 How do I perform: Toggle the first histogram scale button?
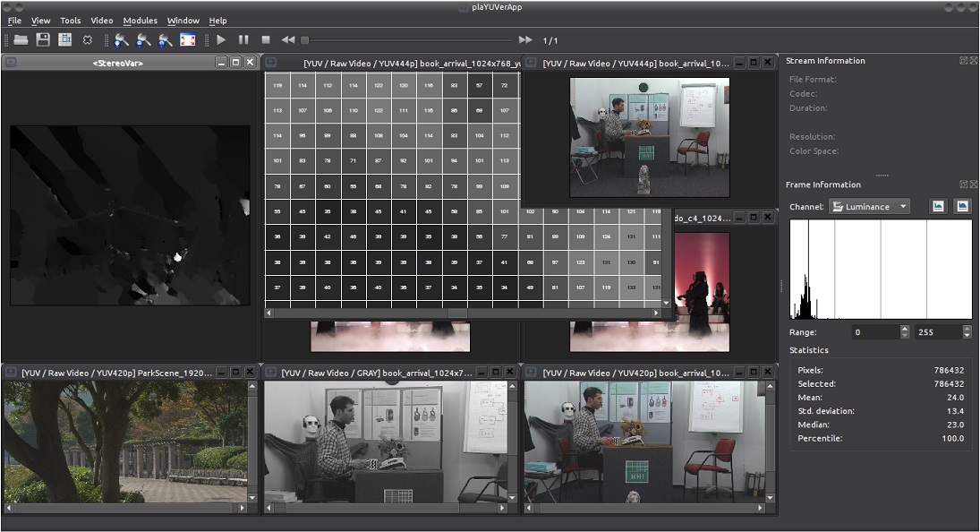[938, 206]
